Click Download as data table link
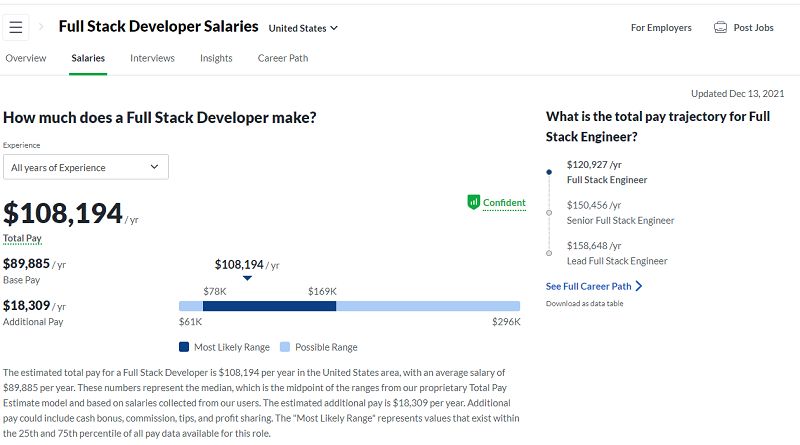The height and width of the screenshot is (445, 800). click(x=585, y=303)
